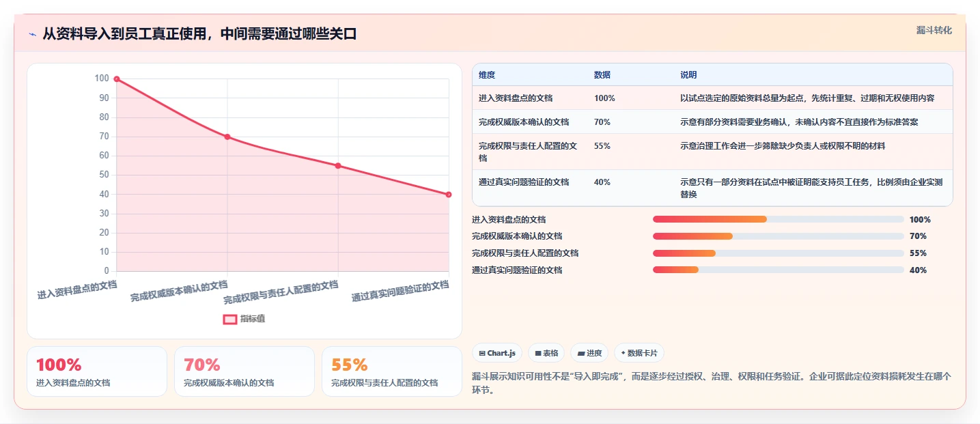
Task: Click the 55% value beside the progress bar
Action: (918, 253)
